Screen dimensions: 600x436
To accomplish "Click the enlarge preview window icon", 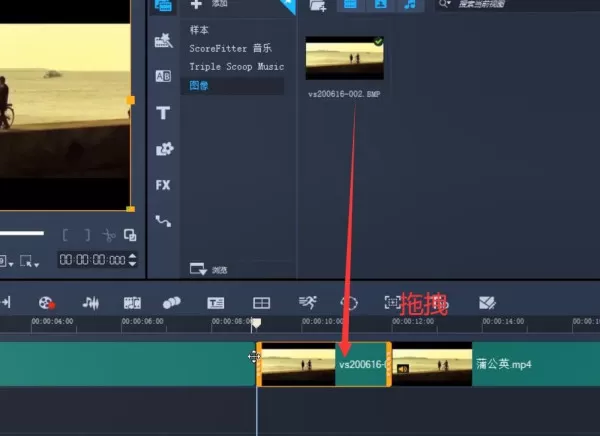I will [x=130, y=235].
